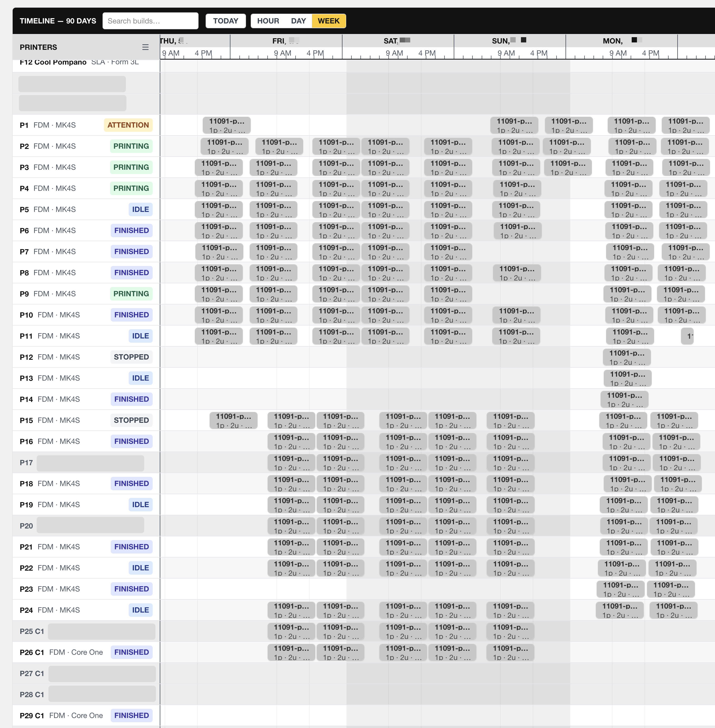Select printer row P9 FDM MK4S

86,294
